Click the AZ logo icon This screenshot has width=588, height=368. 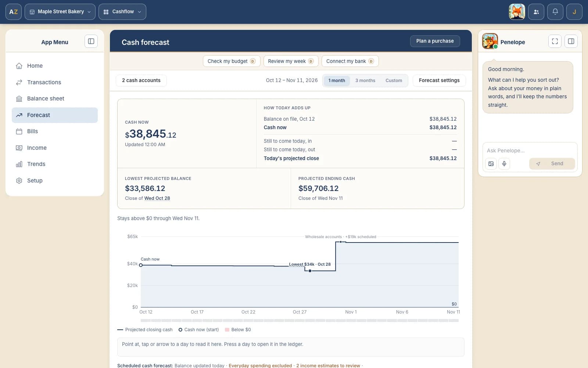pos(14,12)
